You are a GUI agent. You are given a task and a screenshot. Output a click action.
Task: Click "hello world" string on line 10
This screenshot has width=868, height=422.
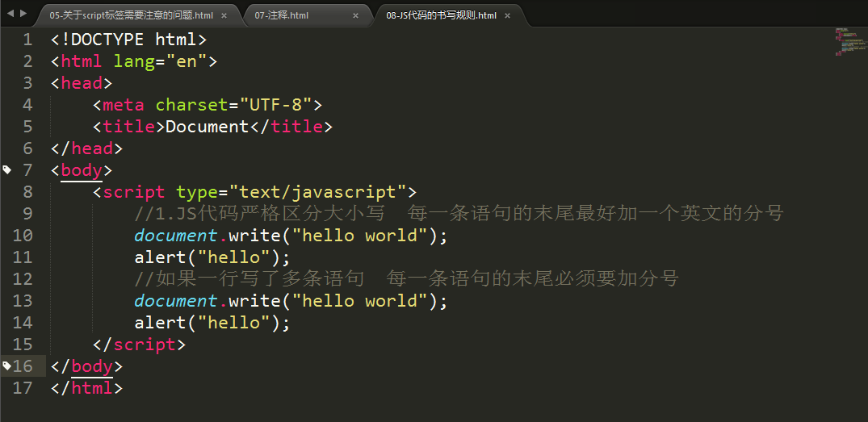tap(362, 236)
